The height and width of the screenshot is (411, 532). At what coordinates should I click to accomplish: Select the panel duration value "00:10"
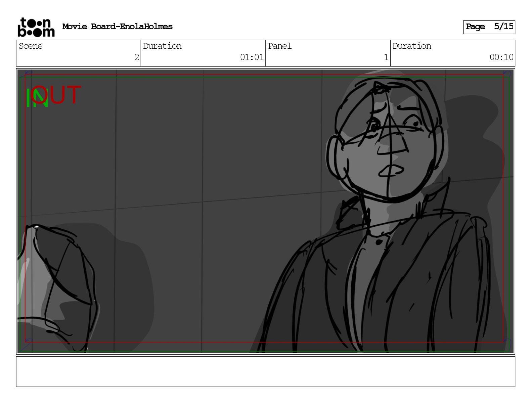click(x=501, y=57)
